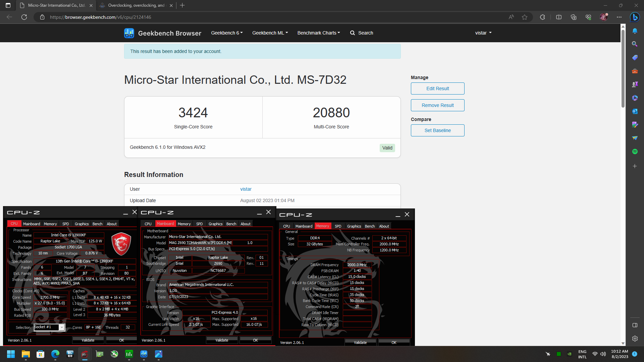Click ENG INTL language indicator
The width and height of the screenshot is (644, 362).
[x=582, y=354]
